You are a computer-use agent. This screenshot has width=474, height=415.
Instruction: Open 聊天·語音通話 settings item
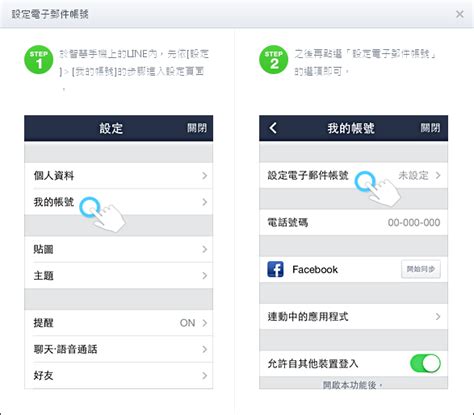pos(119,349)
